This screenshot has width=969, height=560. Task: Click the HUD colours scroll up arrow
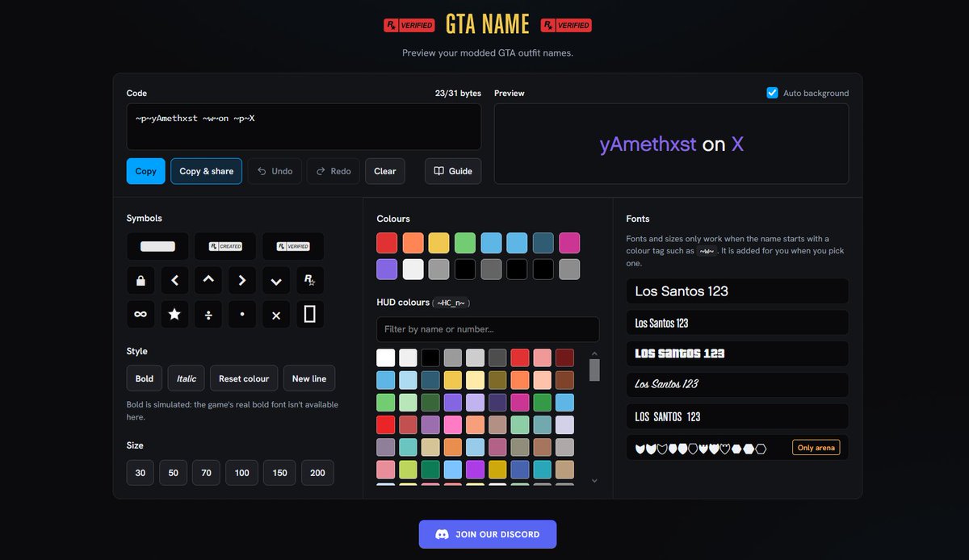594,353
